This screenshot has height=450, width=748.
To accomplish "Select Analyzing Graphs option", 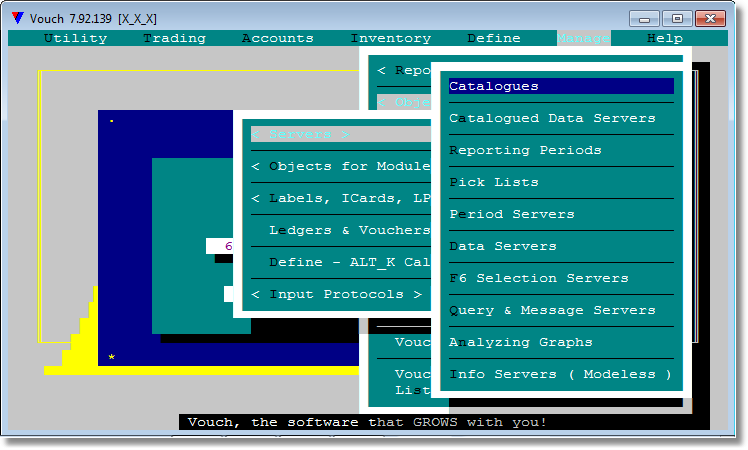I will [x=520, y=342].
